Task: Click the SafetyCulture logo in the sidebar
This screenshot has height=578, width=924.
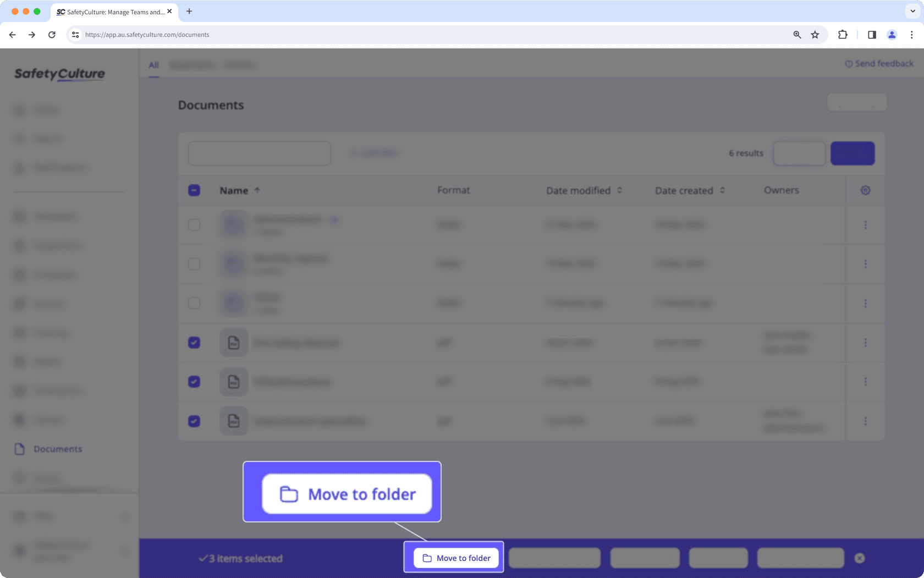Action: pyautogui.click(x=59, y=74)
